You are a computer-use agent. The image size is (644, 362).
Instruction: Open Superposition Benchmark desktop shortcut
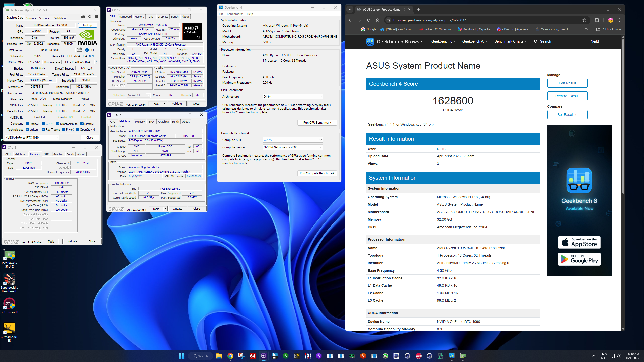point(9,283)
